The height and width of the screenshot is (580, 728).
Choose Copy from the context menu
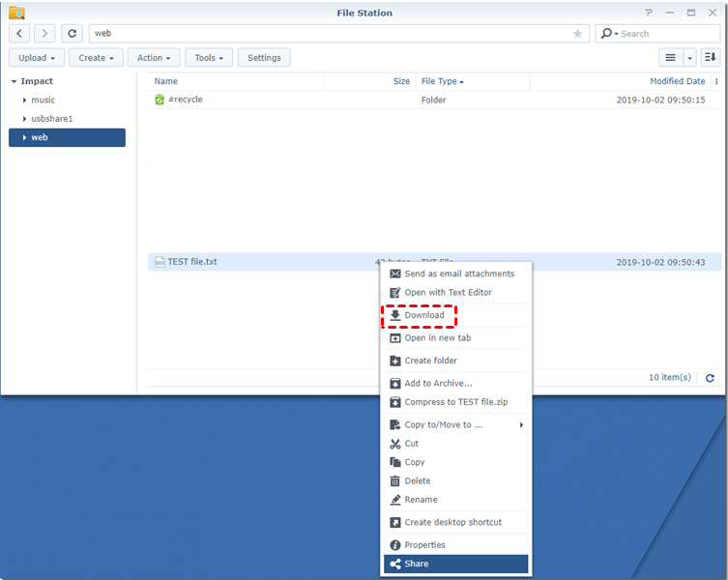tap(456, 462)
